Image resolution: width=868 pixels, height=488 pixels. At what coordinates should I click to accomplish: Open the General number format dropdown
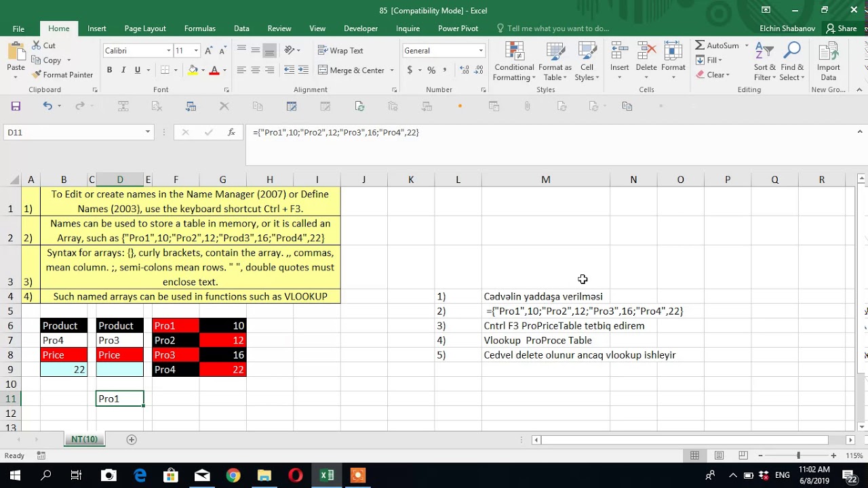pyautogui.click(x=480, y=51)
